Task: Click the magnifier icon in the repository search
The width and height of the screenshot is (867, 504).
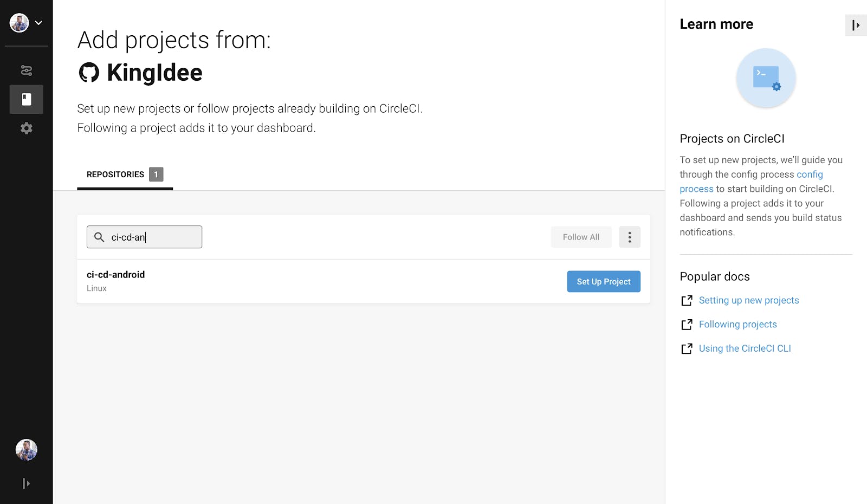Action: 100,237
